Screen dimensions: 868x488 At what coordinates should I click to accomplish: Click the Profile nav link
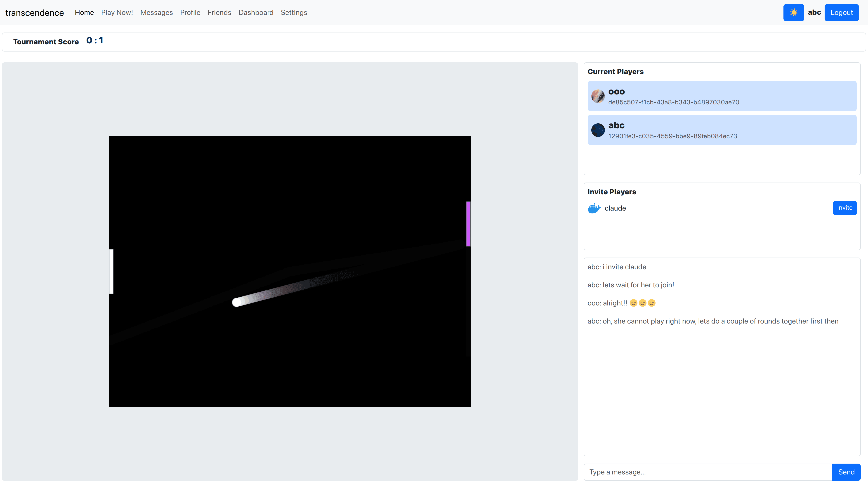coord(190,12)
